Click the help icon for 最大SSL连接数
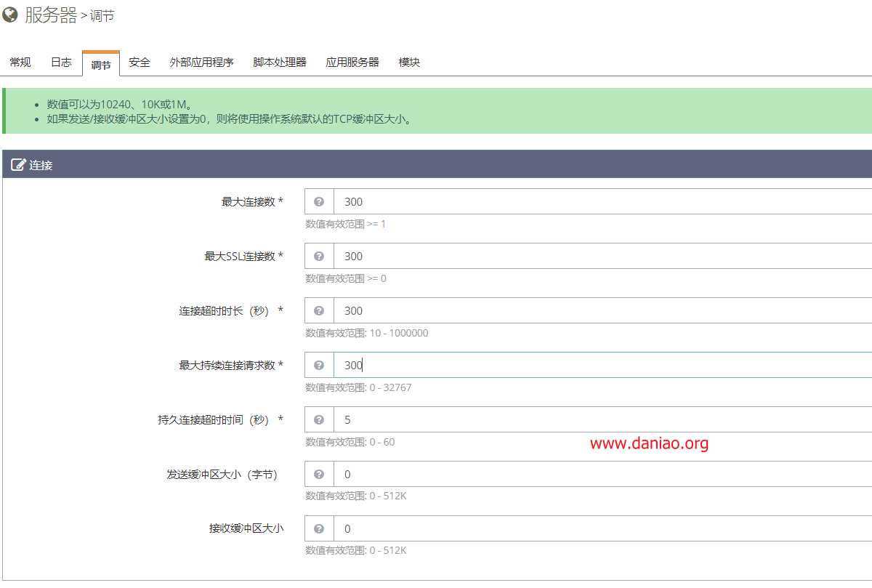This screenshot has width=872, height=588. tap(319, 256)
